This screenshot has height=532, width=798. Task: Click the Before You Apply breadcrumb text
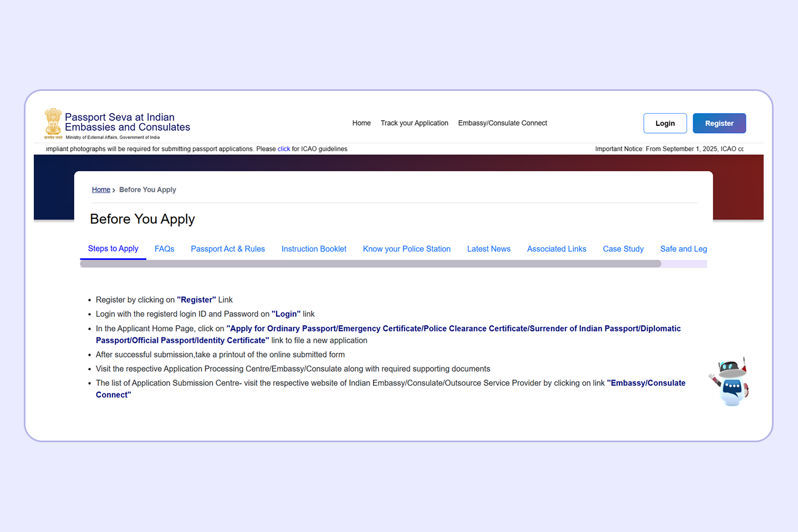147,190
